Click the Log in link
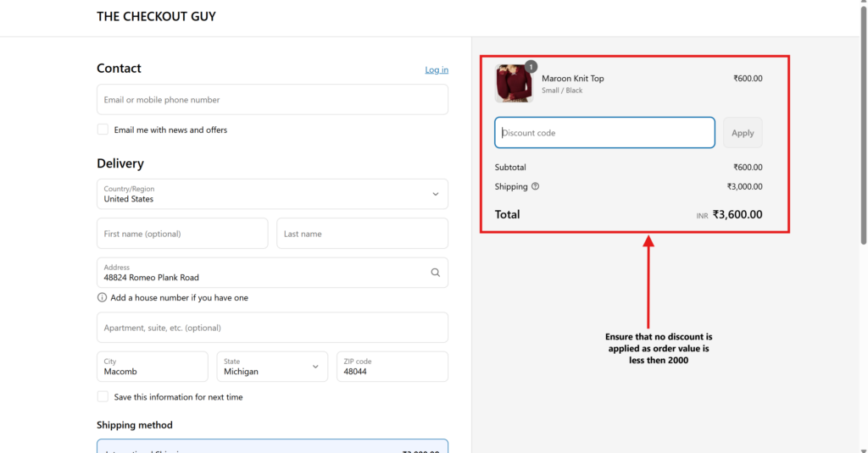Image resolution: width=868 pixels, height=453 pixels. click(x=437, y=69)
